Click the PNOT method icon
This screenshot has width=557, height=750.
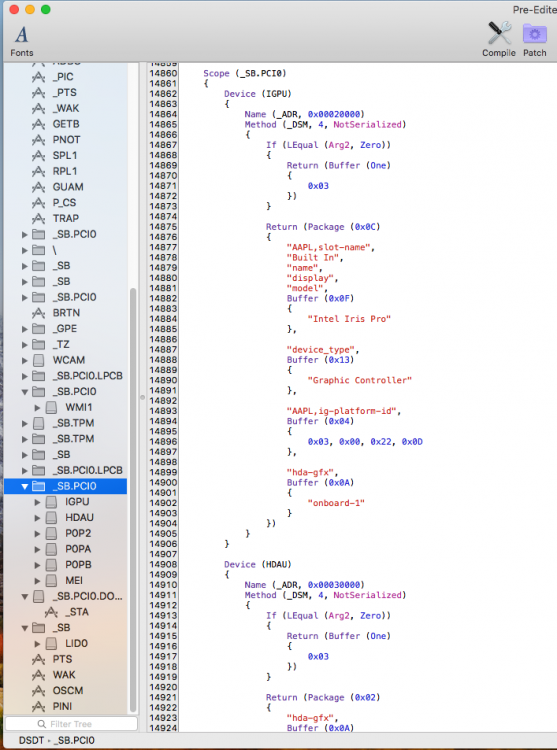tap(39, 140)
